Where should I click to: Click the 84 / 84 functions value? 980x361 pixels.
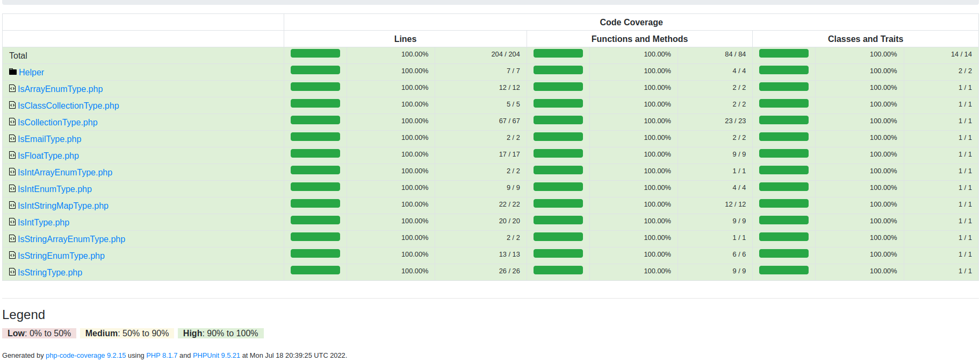pos(735,54)
